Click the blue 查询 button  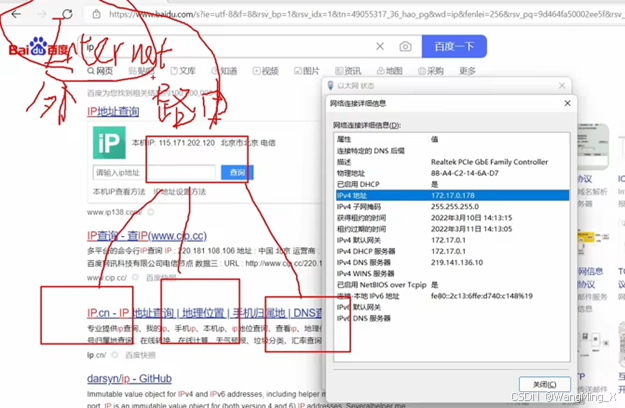(x=237, y=173)
